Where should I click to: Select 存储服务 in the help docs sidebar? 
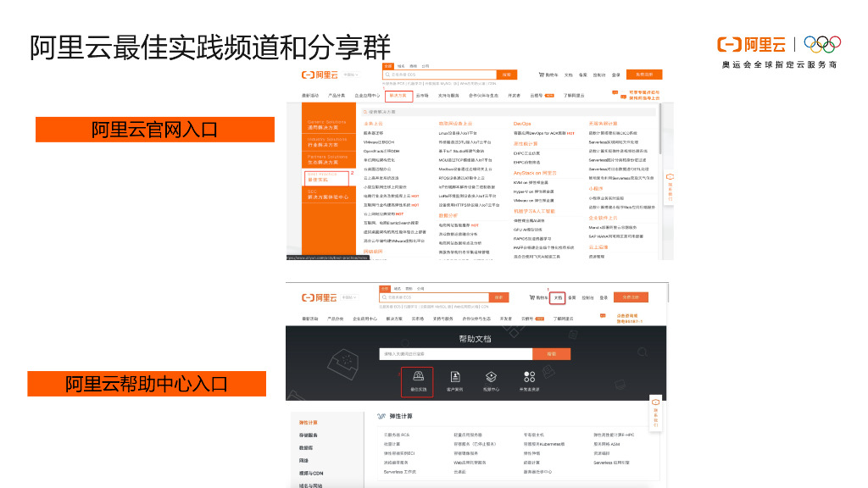(309, 435)
